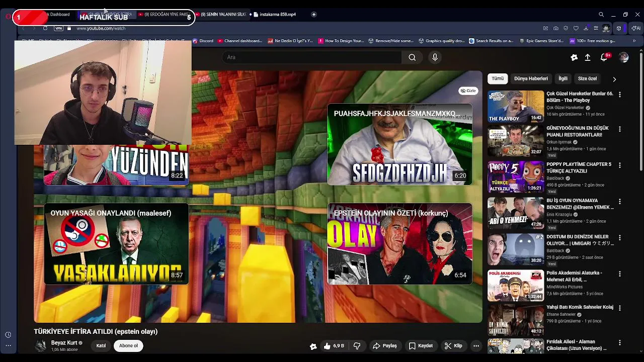Open the three-dot menu under the video
This screenshot has height=362, width=644.
point(476,346)
